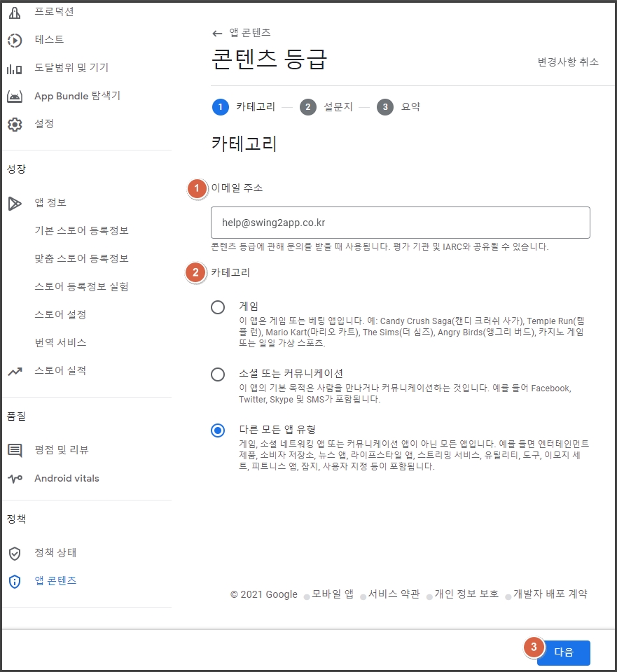Click the 정책 상태 shield icon
Screen dimensions: 617x672
click(x=15, y=553)
